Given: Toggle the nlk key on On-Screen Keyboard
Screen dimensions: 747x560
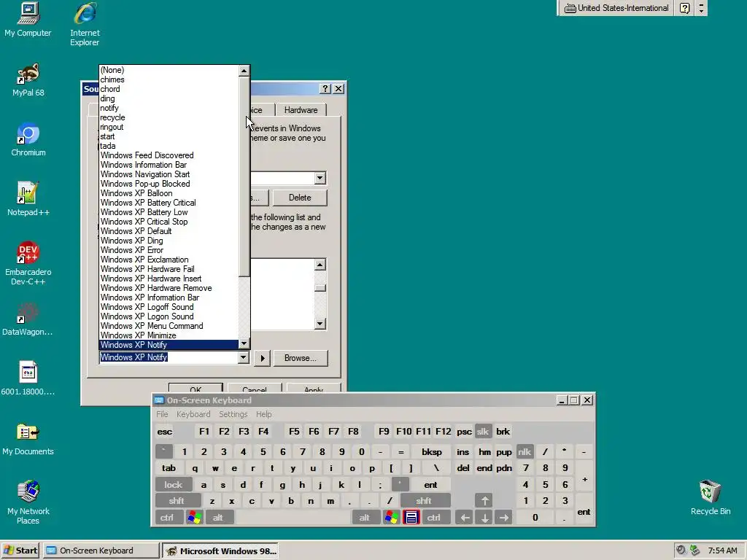Looking at the screenshot, I should pyautogui.click(x=525, y=451).
